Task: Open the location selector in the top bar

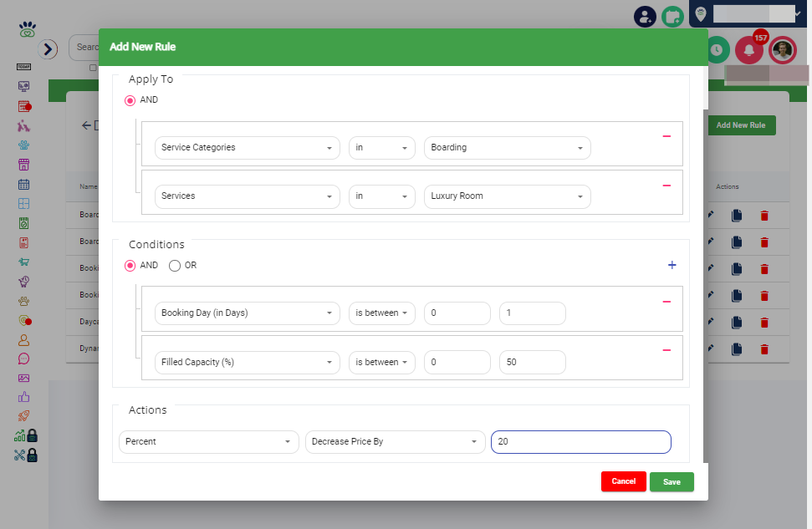Action: [x=750, y=14]
